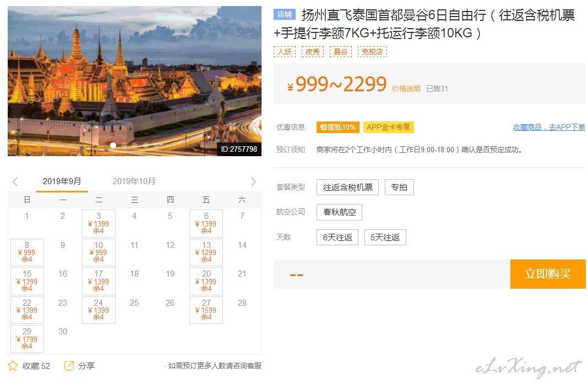The height and width of the screenshot is (386, 588).
Task: Click the 人妖 tag
Action: pyautogui.click(x=285, y=52)
